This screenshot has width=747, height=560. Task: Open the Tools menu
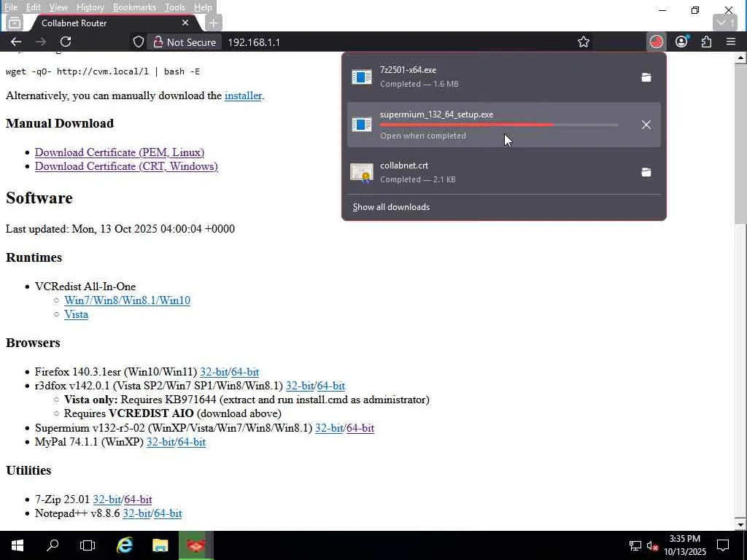click(x=175, y=7)
